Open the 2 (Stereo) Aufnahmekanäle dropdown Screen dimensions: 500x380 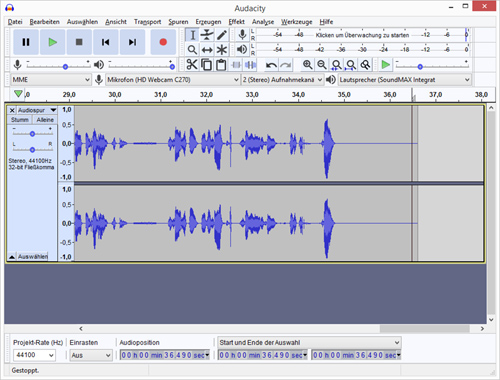pos(282,80)
